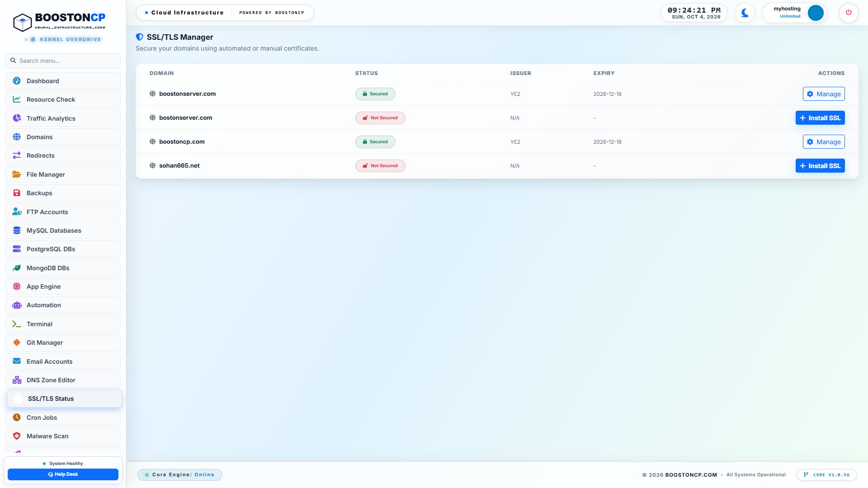Click the red power logout icon
Image resolution: width=868 pixels, height=488 pixels.
tap(849, 13)
